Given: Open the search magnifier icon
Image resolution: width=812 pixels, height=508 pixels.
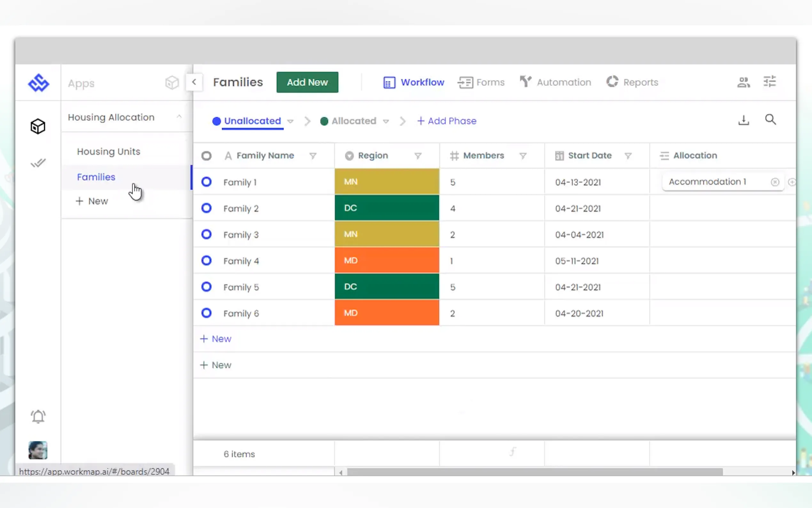Looking at the screenshot, I should pyautogui.click(x=770, y=120).
